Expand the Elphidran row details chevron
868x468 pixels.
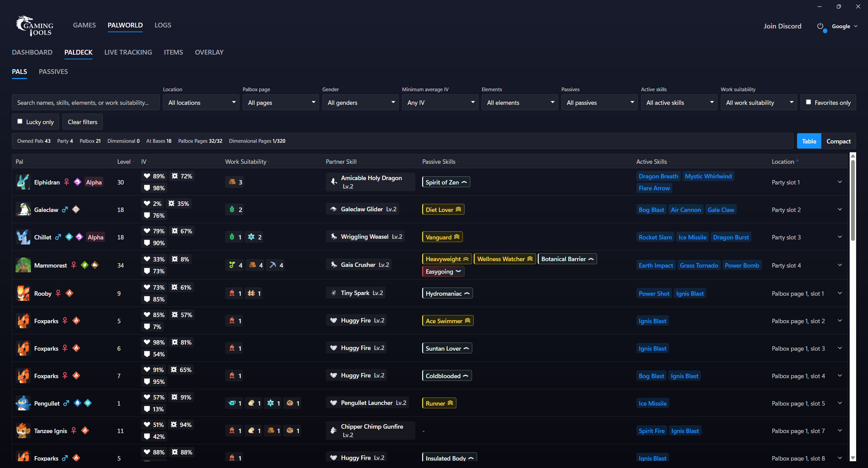(840, 182)
